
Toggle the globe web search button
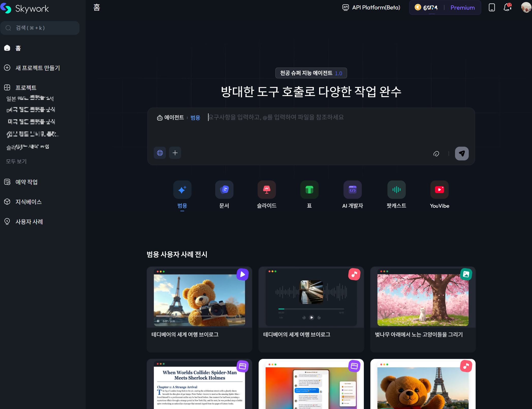tap(160, 153)
